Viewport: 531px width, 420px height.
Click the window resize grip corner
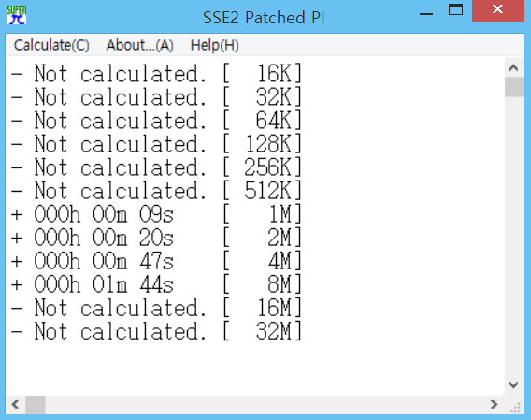pos(515,408)
